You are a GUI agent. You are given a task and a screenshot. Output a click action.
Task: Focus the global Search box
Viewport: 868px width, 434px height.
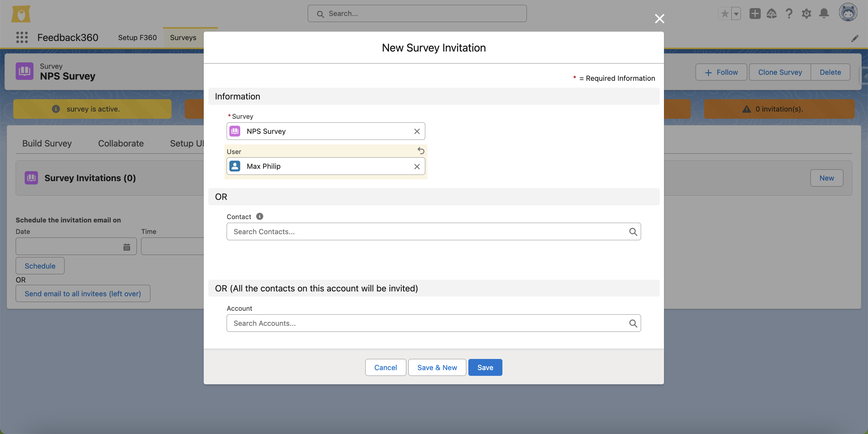tap(417, 14)
